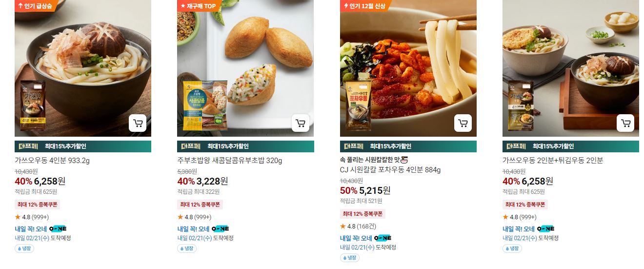Open the 가쓰오우동 4인분 933.2g product title
644x269 pixels.
coord(52,161)
